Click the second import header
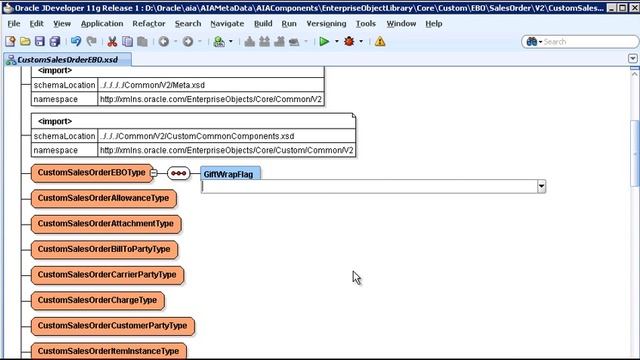Image resolution: width=640 pixels, height=360 pixels. coord(55,121)
